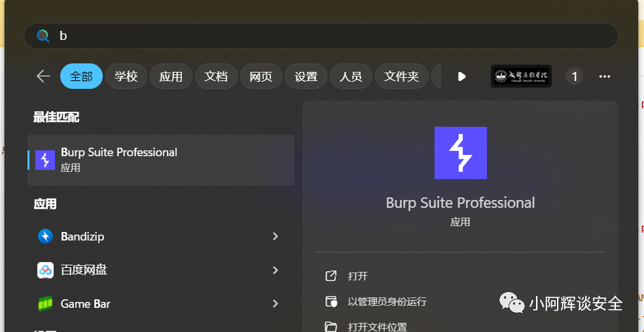
Task: Click the 百度网盘 app icon
Action: tap(45, 270)
